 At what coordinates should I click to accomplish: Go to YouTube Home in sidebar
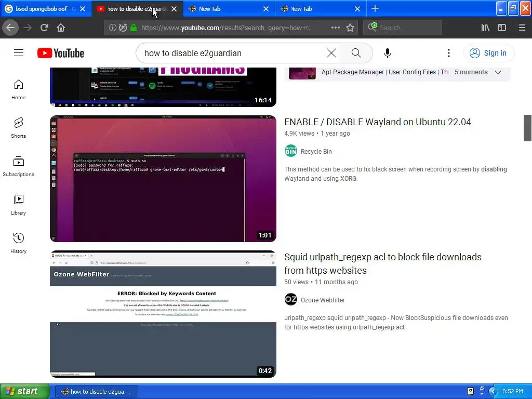[x=19, y=89]
